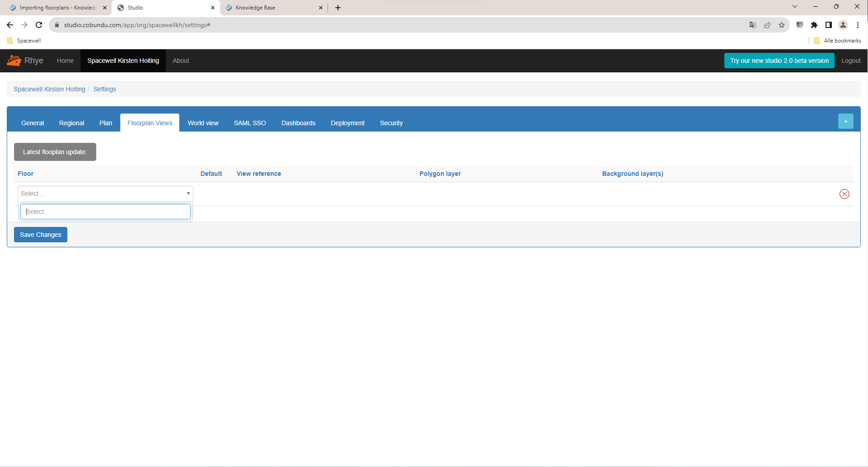Open the World view tab
This screenshot has height=467, width=868.
click(x=203, y=123)
